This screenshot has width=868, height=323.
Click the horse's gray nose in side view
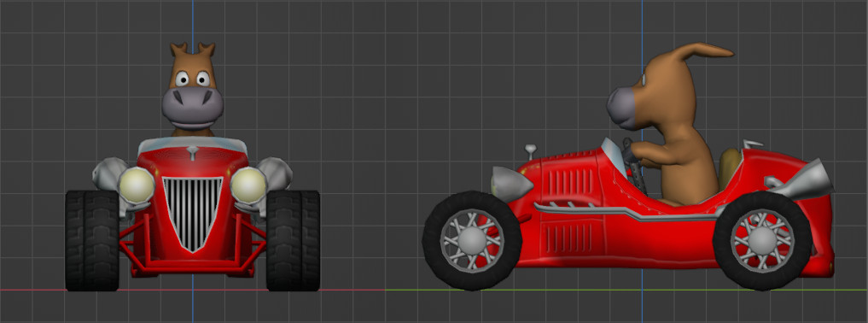(x=620, y=108)
